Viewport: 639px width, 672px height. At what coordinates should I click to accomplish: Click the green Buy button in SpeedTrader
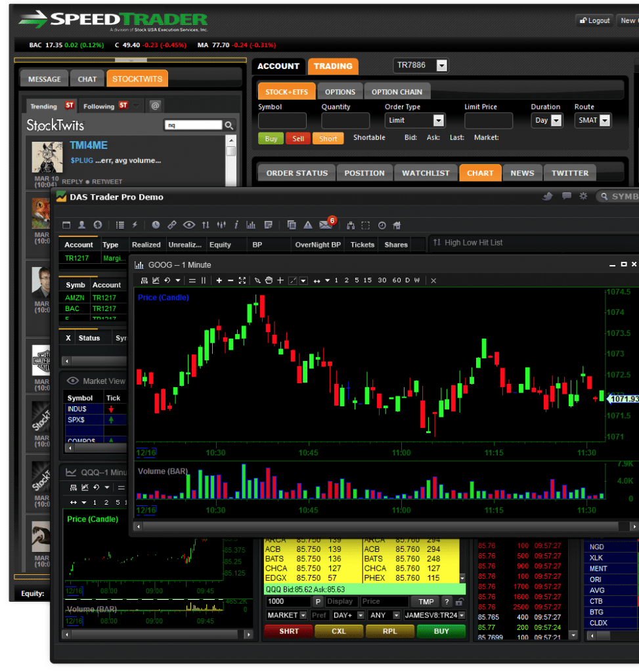(x=271, y=138)
